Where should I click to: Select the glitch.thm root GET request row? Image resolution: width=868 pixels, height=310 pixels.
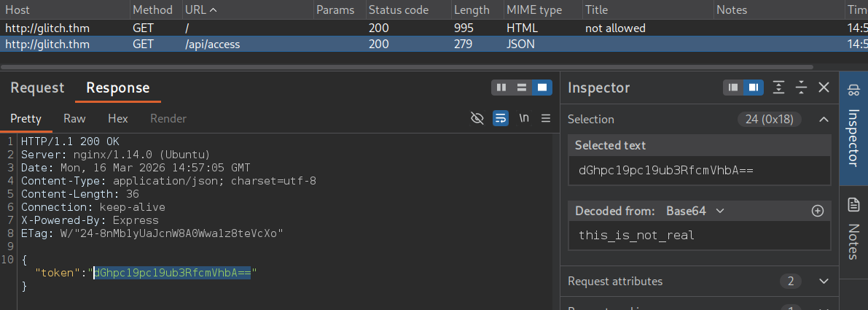[219, 28]
